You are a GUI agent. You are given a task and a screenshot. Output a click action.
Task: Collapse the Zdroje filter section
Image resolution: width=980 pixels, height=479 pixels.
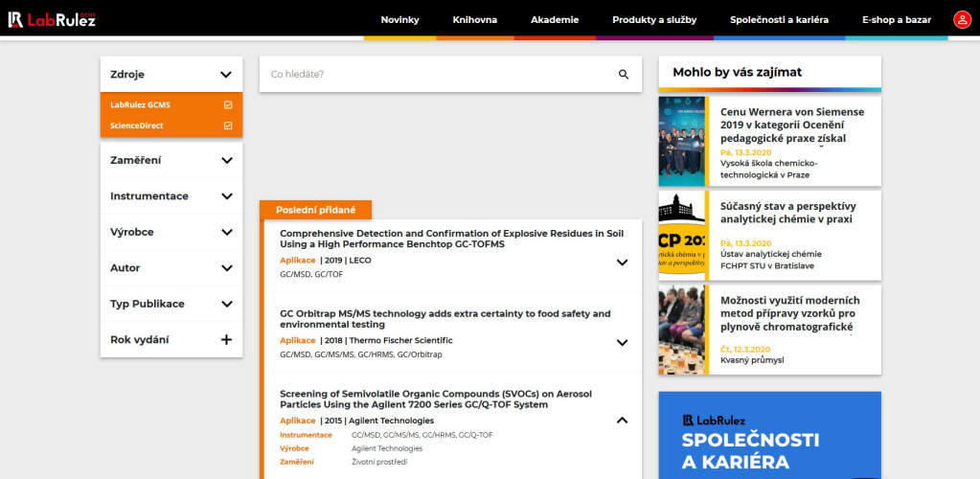226,75
